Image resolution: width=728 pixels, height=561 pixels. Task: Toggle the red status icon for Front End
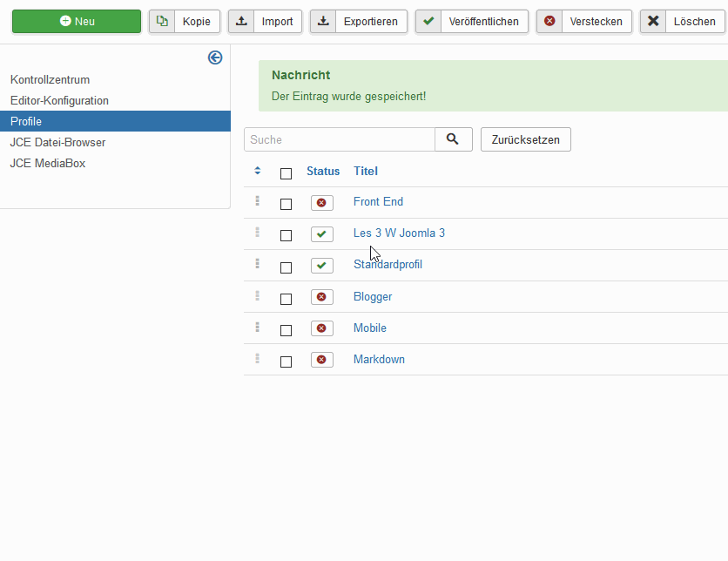click(321, 203)
